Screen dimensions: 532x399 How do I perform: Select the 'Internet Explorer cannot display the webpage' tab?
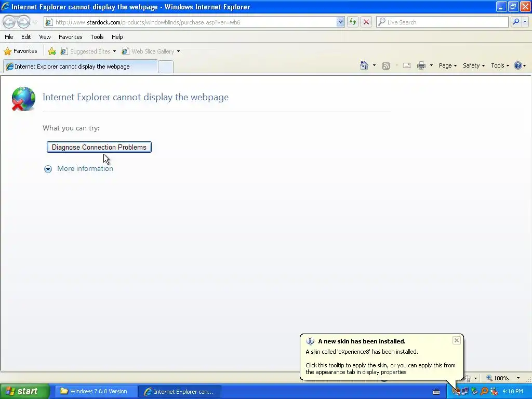pyautogui.click(x=81, y=66)
